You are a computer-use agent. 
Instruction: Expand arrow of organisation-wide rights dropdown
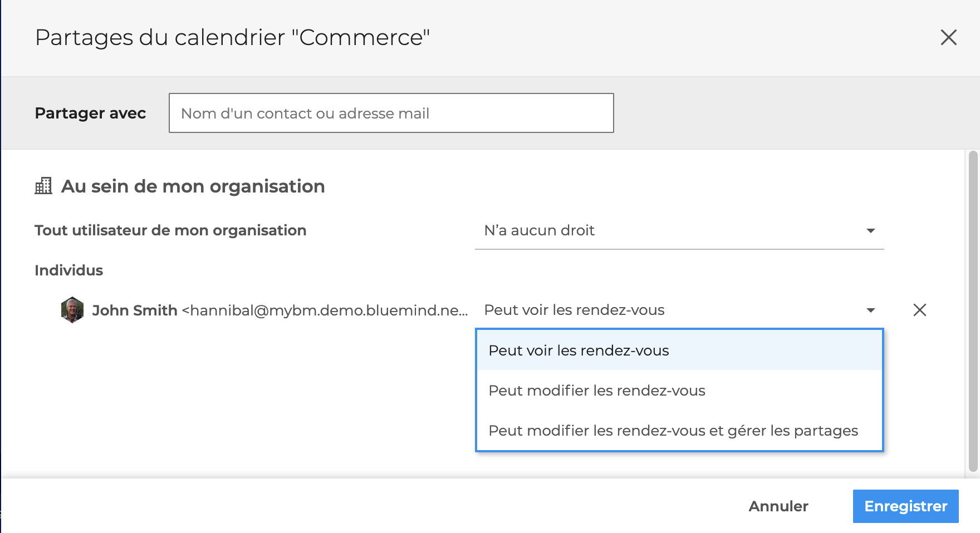tap(870, 230)
